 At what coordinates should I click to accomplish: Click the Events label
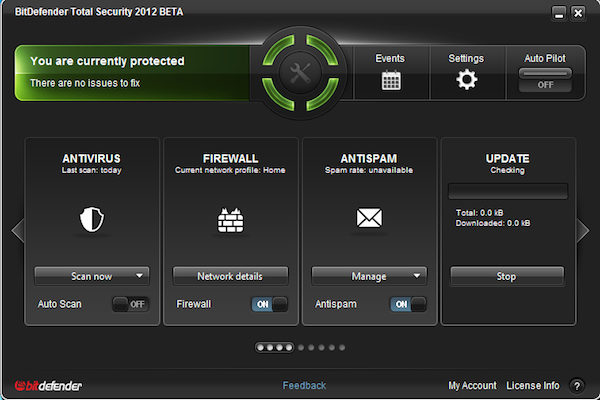[x=390, y=58]
